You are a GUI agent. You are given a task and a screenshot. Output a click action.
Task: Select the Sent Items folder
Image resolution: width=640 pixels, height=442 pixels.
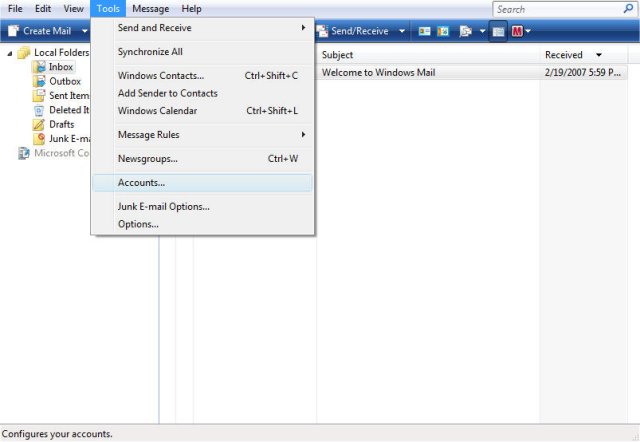pyautogui.click(x=69, y=96)
